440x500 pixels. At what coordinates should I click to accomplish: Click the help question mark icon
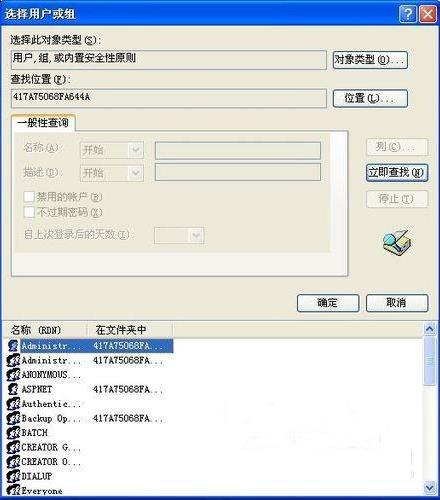point(407,14)
